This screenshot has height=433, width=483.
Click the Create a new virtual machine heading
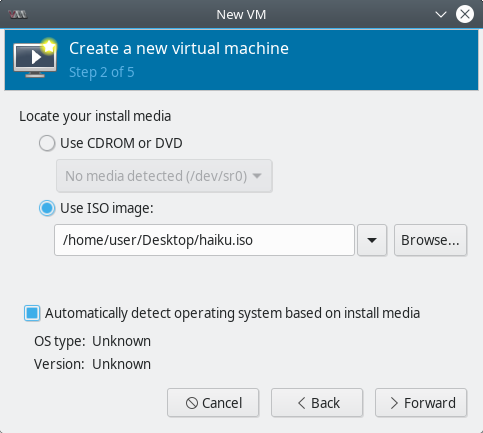pyautogui.click(x=179, y=48)
